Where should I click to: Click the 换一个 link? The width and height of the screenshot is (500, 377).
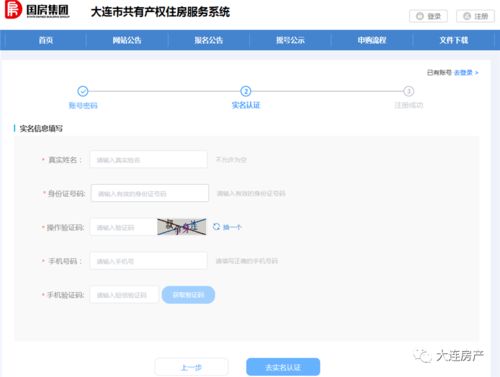coord(232,227)
